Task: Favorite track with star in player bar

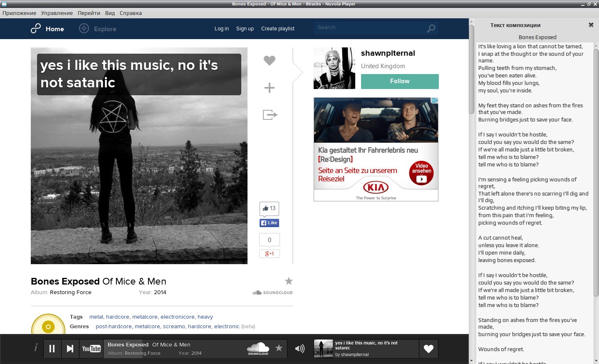Action: tap(279, 348)
